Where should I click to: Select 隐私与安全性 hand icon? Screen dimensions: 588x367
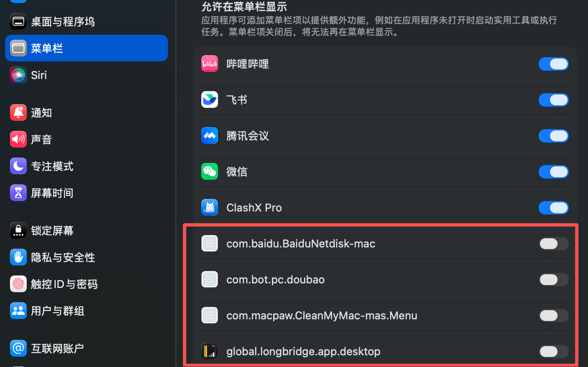[x=18, y=257]
